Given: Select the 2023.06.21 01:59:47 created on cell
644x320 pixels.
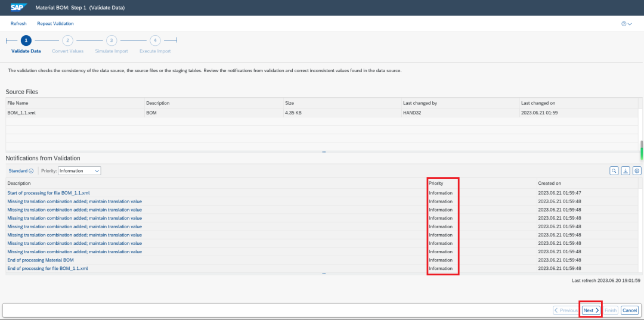Looking at the screenshot, I should click(589, 193).
